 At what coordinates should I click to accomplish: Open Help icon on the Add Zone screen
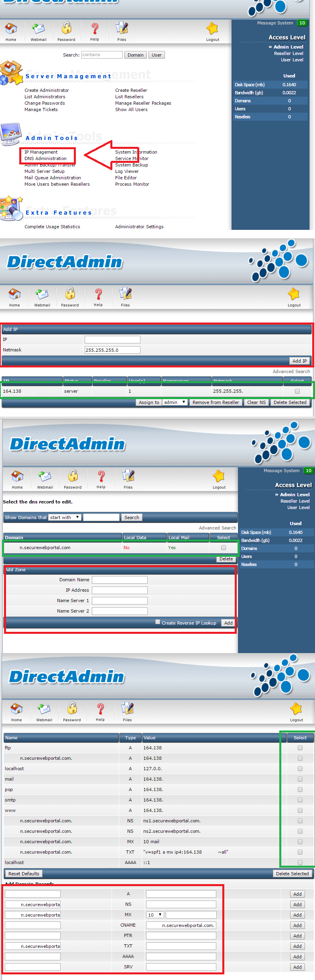point(101,476)
